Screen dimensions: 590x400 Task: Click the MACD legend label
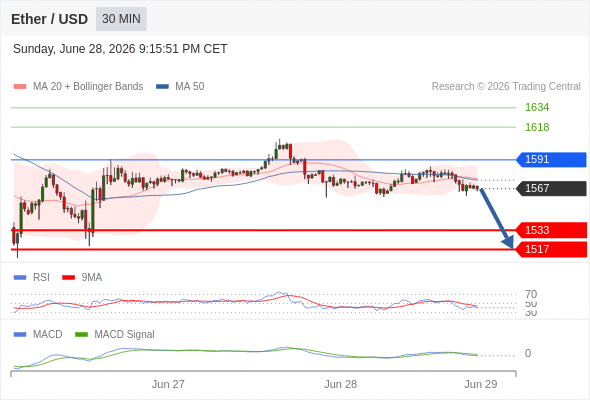click(48, 335)
